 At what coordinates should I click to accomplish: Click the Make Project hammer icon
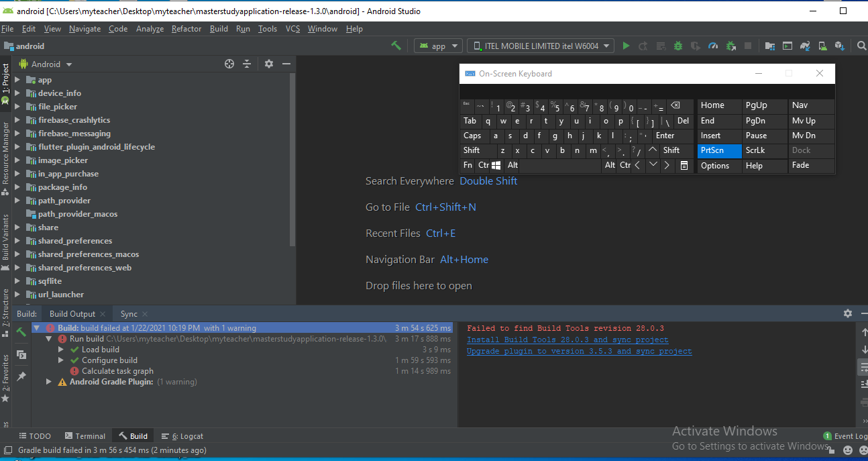(396, 46)
